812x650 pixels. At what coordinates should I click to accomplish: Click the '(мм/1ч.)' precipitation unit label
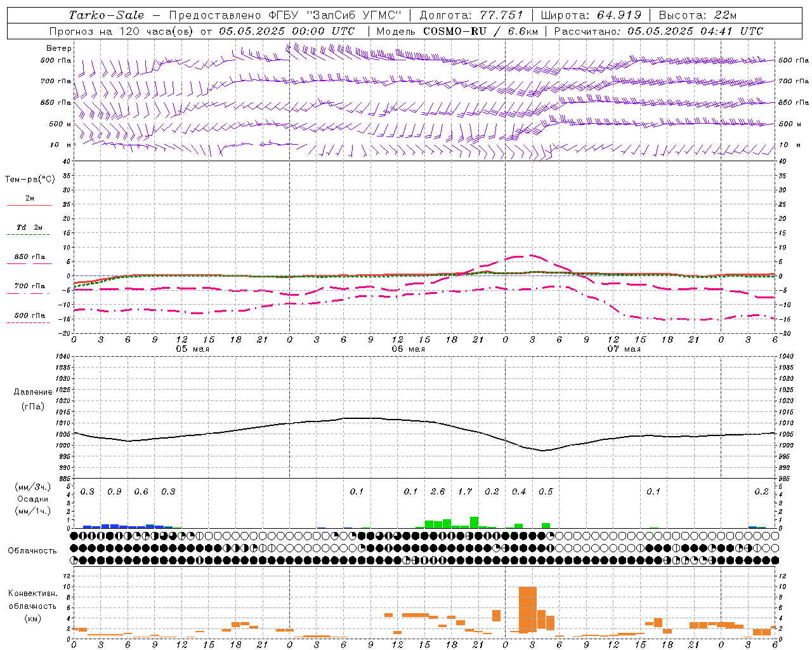point(33,511)
